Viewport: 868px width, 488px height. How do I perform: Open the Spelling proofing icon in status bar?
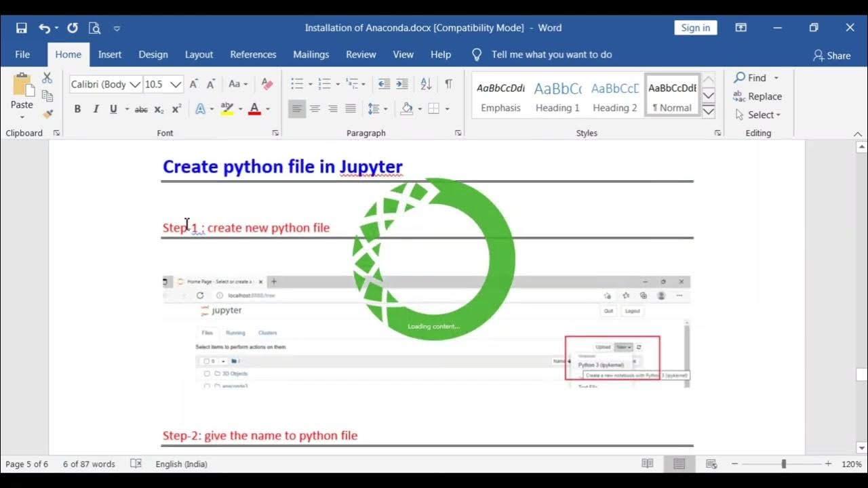136,464
